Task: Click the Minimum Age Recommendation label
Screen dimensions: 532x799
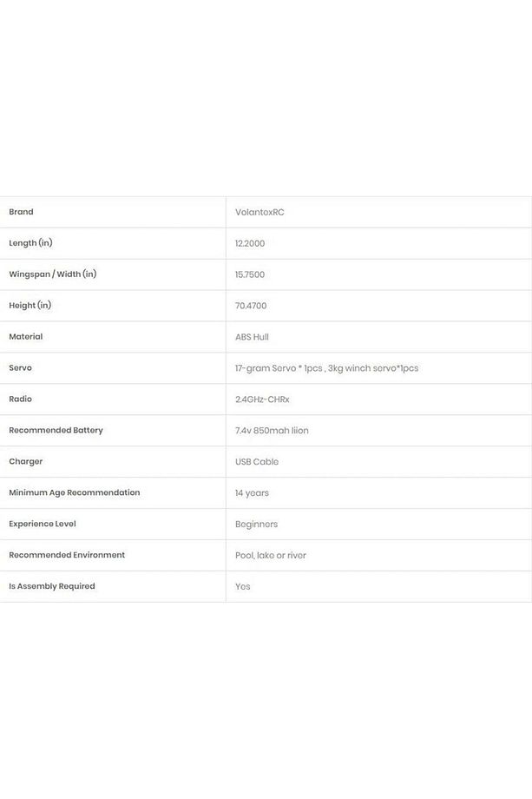Action: click(x=75, y=492)
